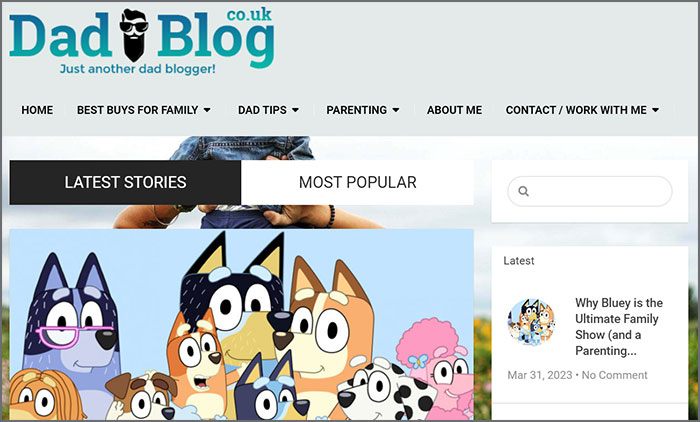
Task: Click the No Comment link
Action: (x=614, y=375)
